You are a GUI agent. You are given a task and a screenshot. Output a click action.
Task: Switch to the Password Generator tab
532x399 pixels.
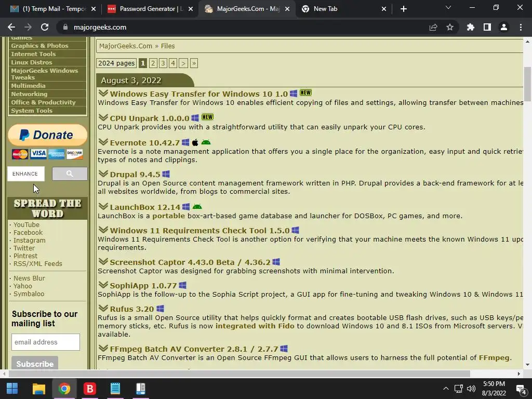[150, 9]
